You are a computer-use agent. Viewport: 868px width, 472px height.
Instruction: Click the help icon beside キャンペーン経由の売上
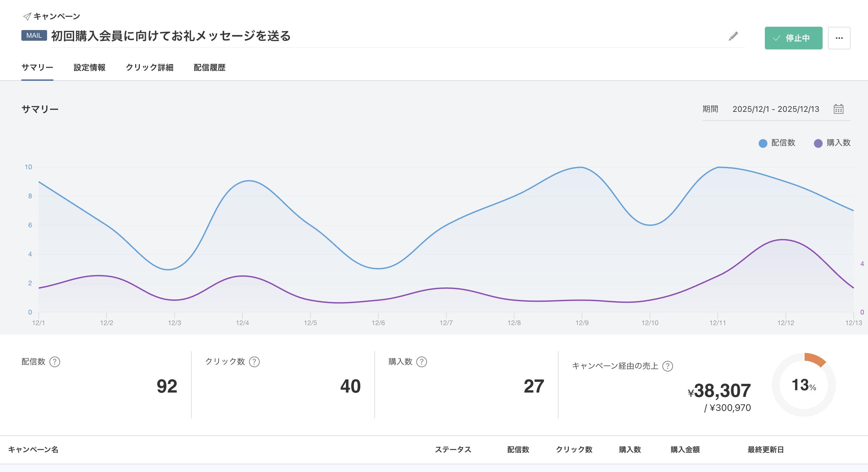coord(668,366)
